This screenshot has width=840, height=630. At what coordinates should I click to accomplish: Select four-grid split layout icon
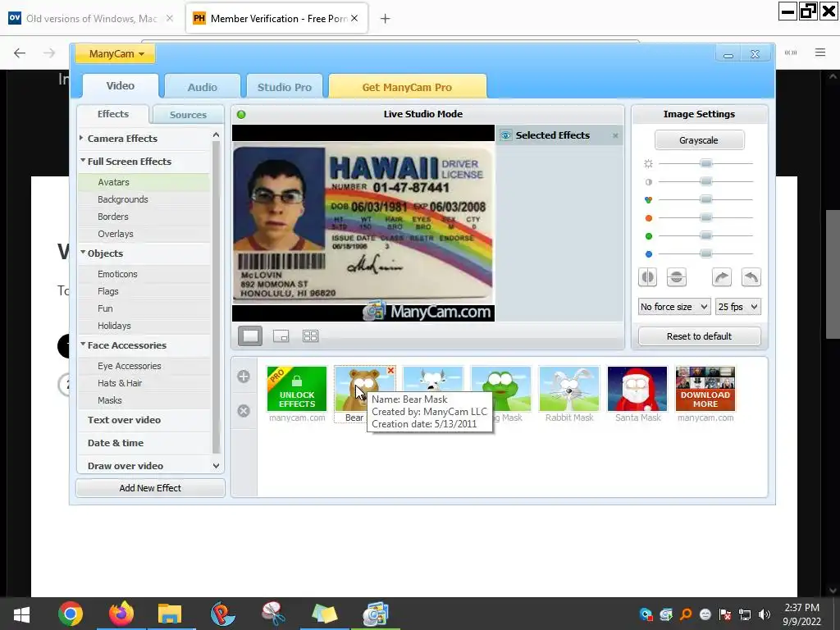coord(311,336)
